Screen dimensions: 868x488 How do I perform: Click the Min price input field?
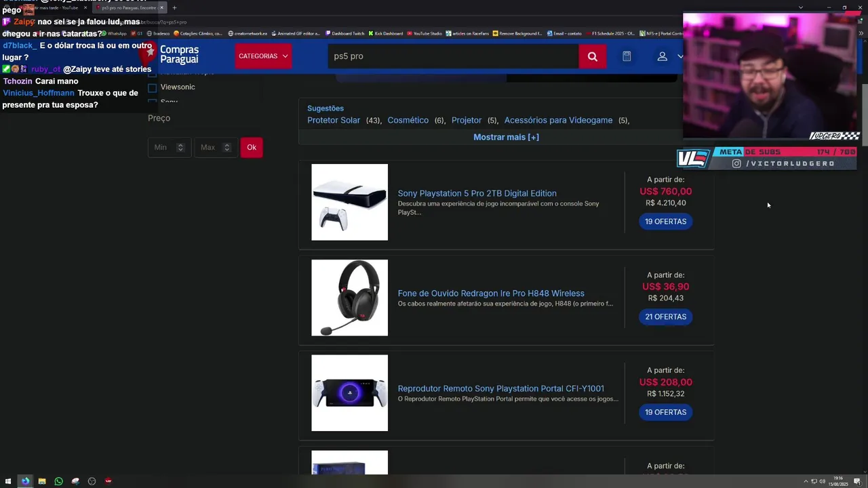(x=170, y=147)
